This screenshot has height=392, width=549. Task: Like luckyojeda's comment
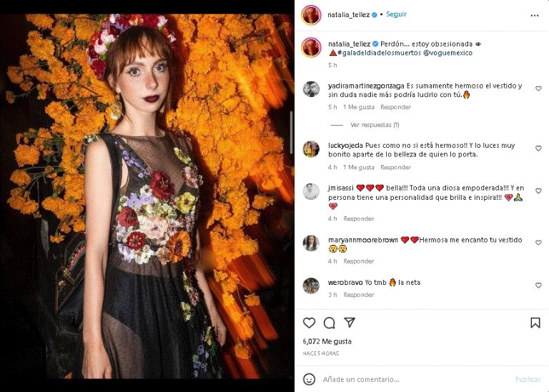538,149
